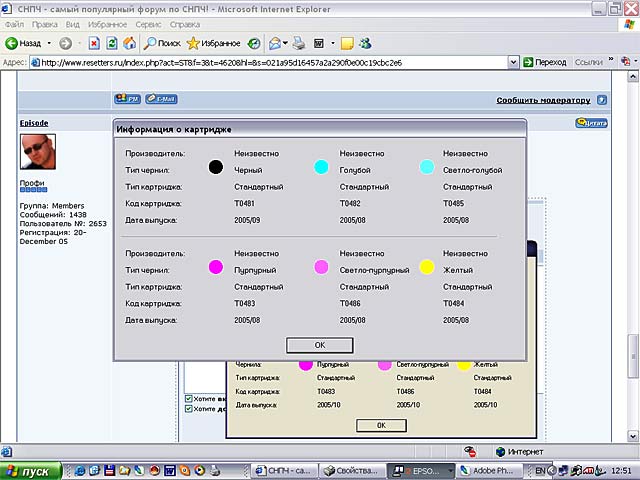Click the black ink color circle
This screenshot has width=640, height=480.
point(216,167)
